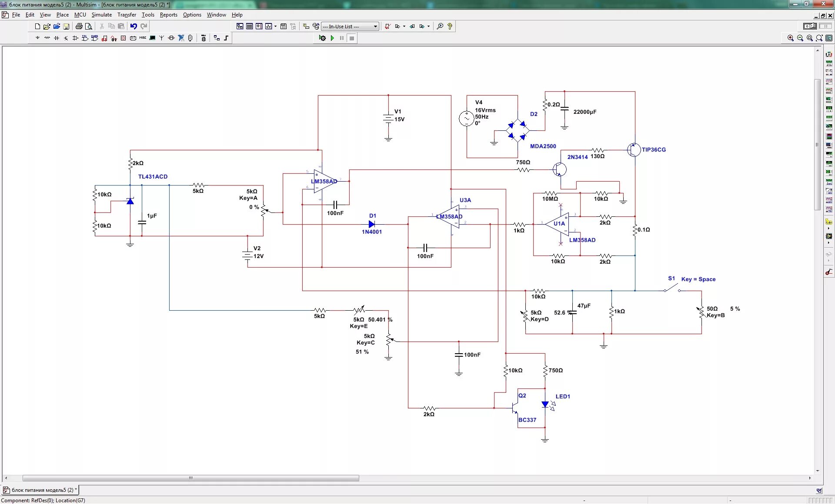Click the Run simulation green play button

point(332,38)
